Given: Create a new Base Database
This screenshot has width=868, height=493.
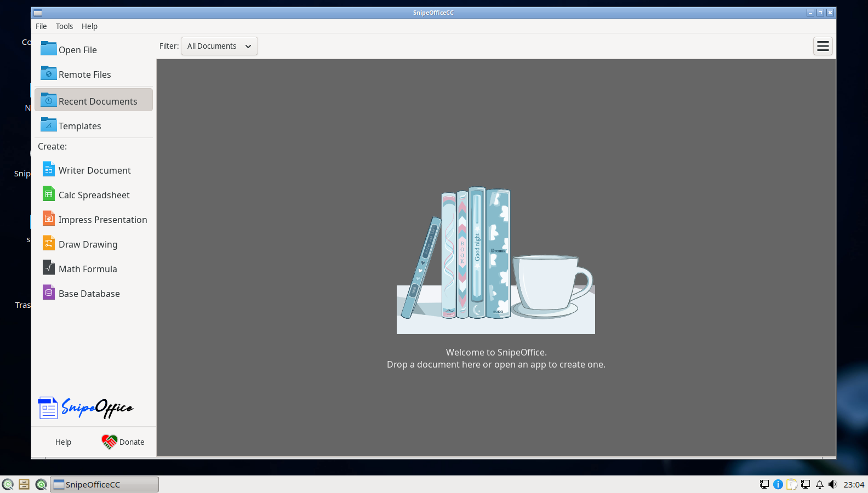Looking at the screenshot, I should [94, 293].
